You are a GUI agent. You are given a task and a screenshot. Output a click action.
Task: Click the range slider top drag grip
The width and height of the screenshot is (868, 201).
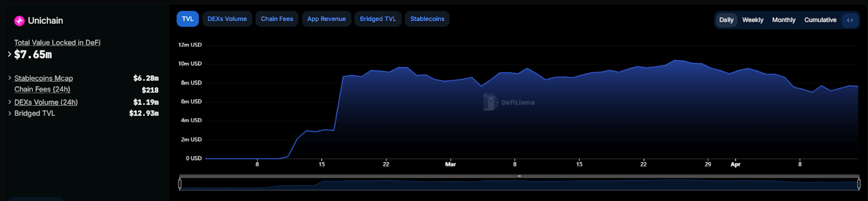click(x=519, y=176)
